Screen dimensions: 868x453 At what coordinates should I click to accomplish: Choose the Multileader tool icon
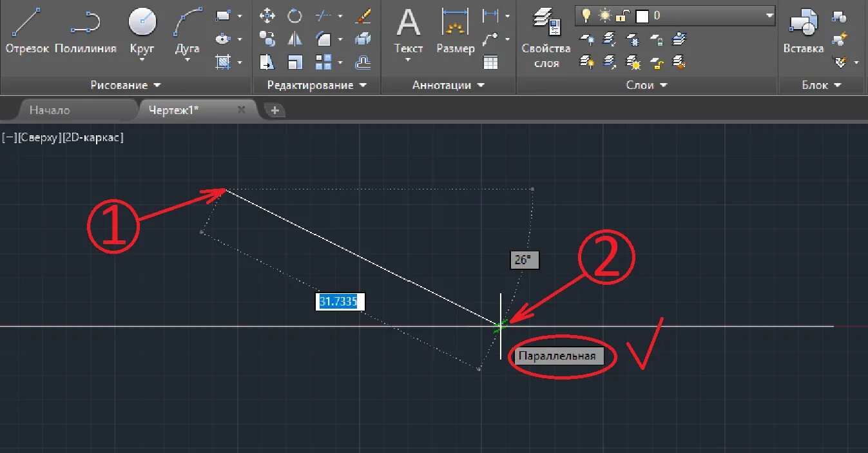[491, 39]
